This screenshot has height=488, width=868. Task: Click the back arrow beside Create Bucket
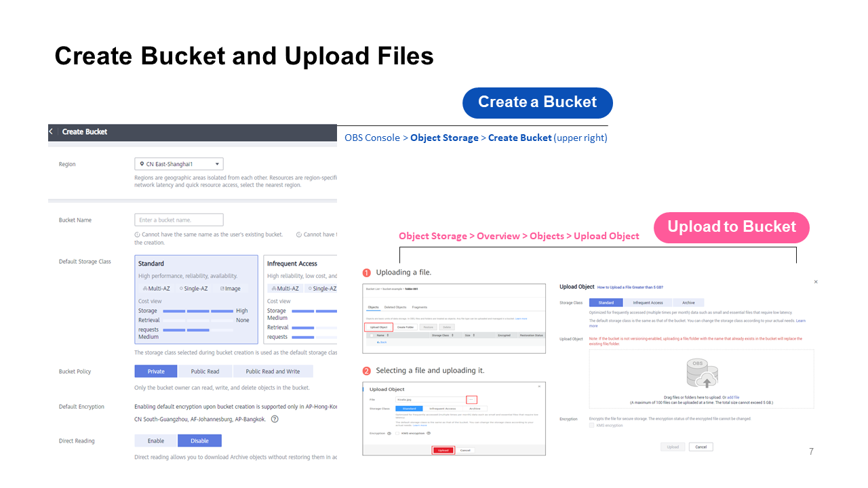[x=51, y=131]
